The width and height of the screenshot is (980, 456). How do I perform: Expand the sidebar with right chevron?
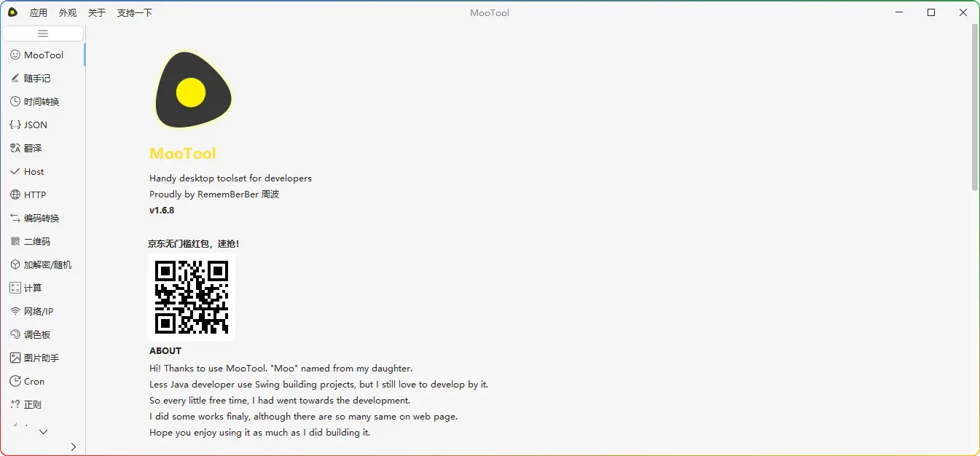pos(73,447)
